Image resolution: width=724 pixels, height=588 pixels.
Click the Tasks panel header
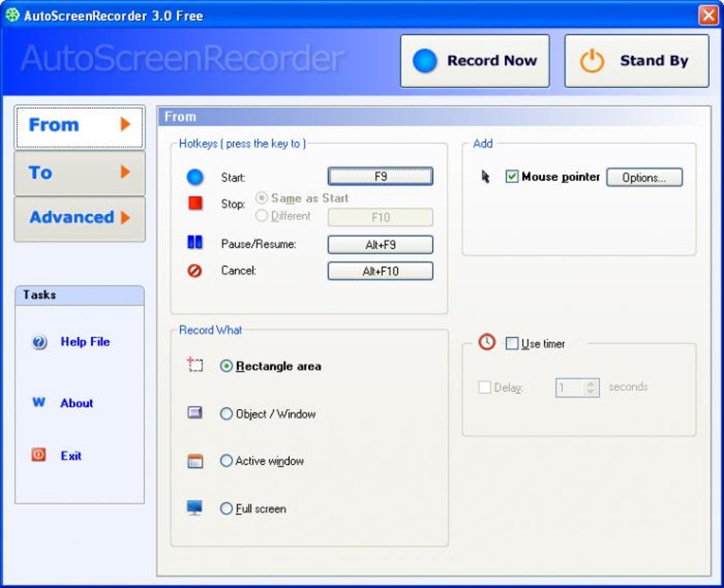pos(79,295)
